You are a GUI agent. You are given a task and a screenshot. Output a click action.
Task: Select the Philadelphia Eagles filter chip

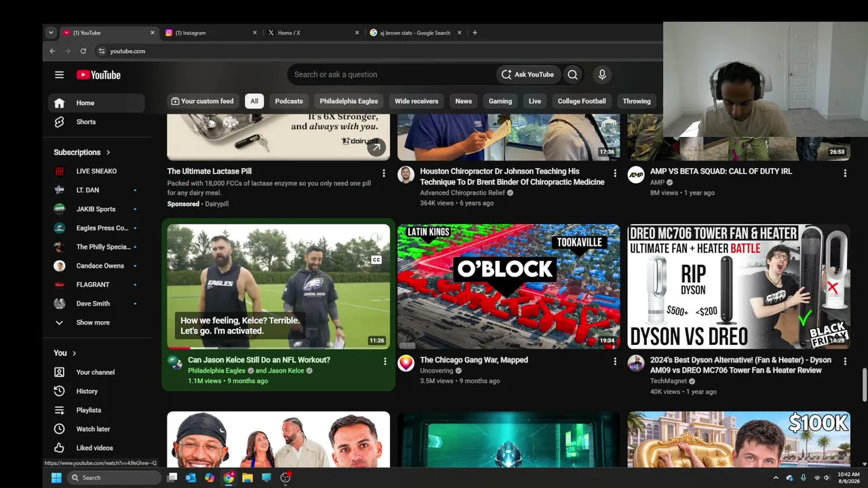349,101
